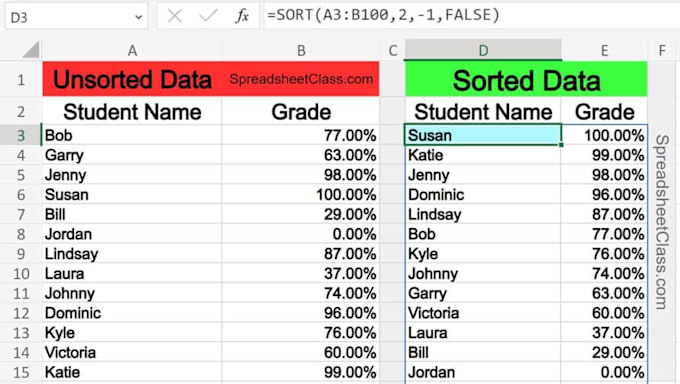Select cell A12 containing Dominic

coord(132,313)
